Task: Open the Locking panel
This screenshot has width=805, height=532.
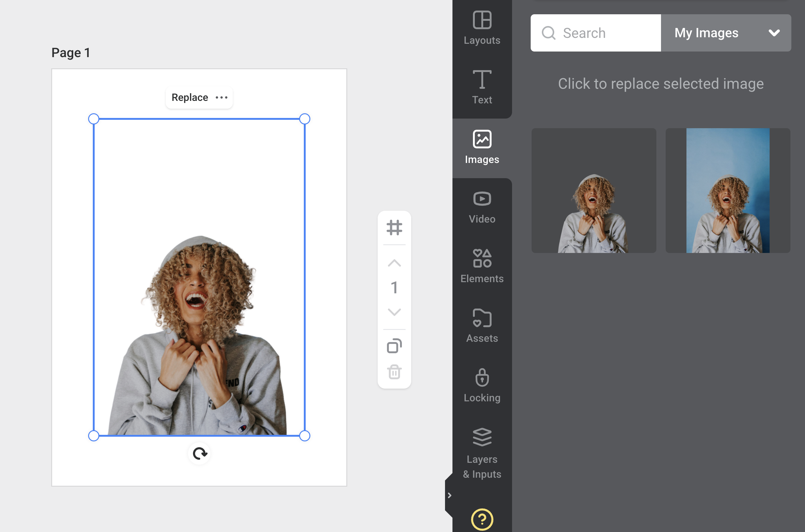Action: pos(482,385)
